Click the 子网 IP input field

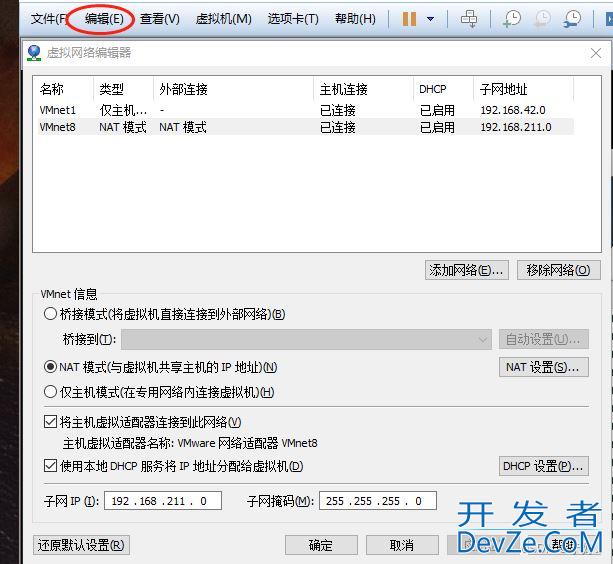click(163, 501)
